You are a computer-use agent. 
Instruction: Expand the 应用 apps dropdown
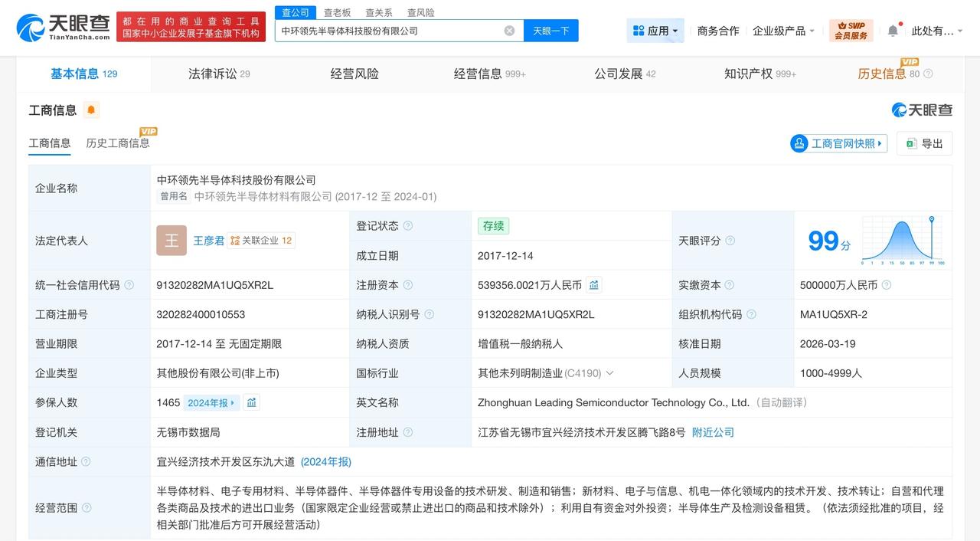655,30
